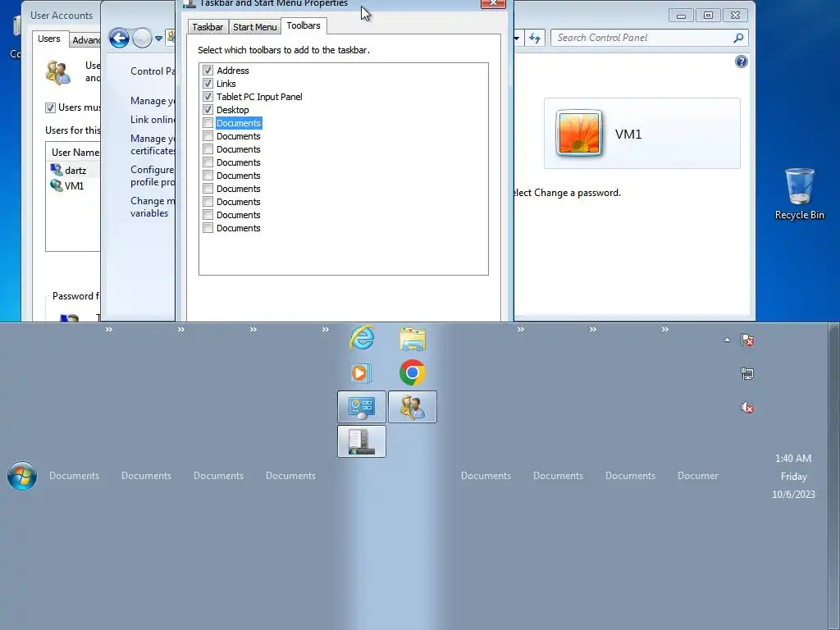Uncheck the Address toolbar checkbox
The width and height of the screenshot is (840, 630).
[208, 71]
